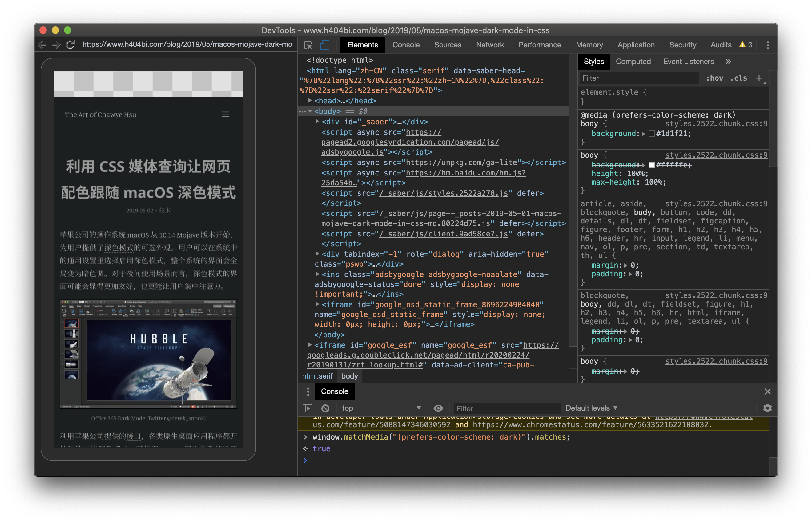Reload the page with the refresh icon
Screen dimensions: 812x522
click(70, 44)
